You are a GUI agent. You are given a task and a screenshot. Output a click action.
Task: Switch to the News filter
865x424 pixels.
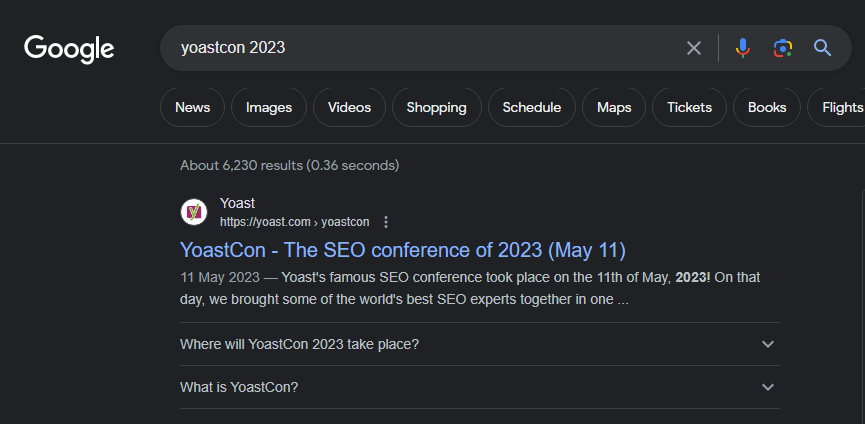point(192,107)
